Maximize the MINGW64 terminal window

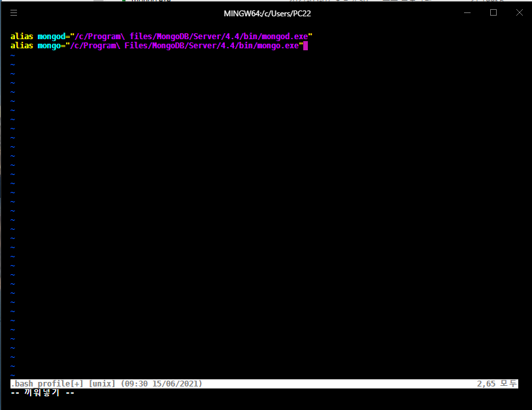coord(493,13)
